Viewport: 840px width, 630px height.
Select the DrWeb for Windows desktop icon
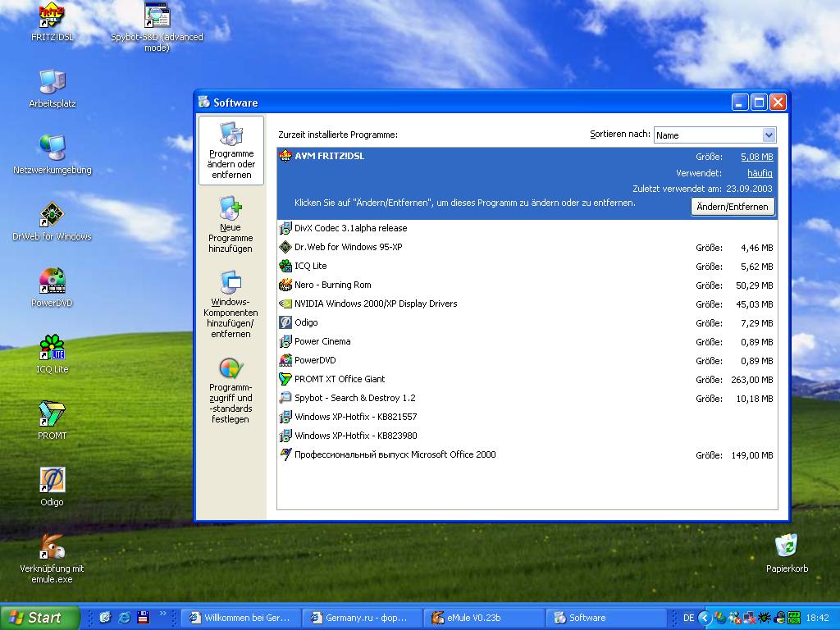click(x=52, y=221)
